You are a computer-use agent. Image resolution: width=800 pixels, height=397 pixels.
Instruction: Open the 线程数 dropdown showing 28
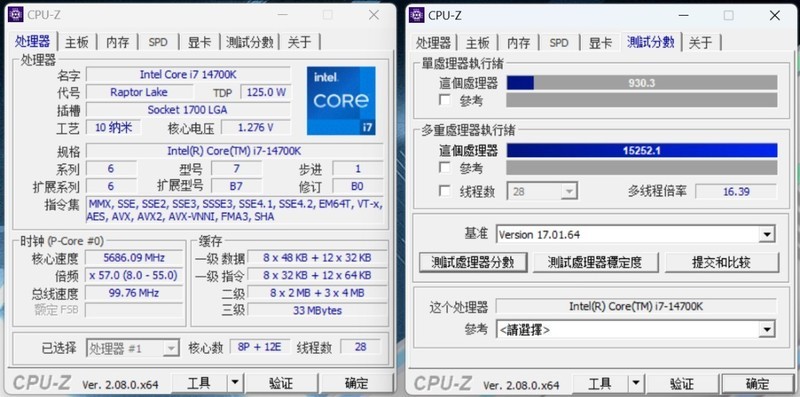(x=542, y=191)
